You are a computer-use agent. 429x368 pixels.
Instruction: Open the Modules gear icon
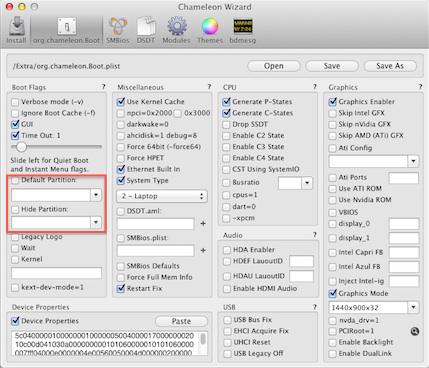coord(176,30)
